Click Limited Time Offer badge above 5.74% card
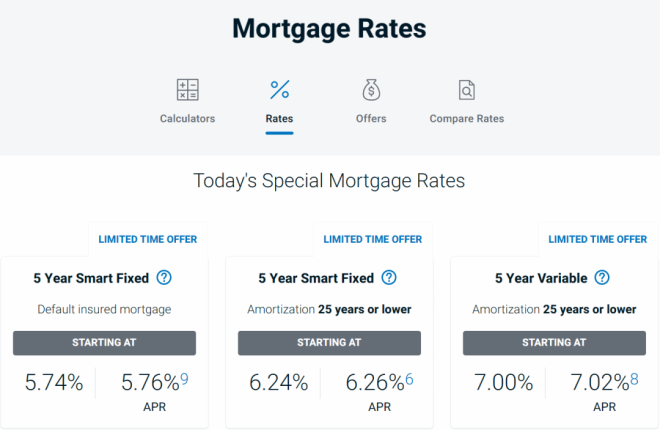This screenshot has width=660, height=430. 147,239
